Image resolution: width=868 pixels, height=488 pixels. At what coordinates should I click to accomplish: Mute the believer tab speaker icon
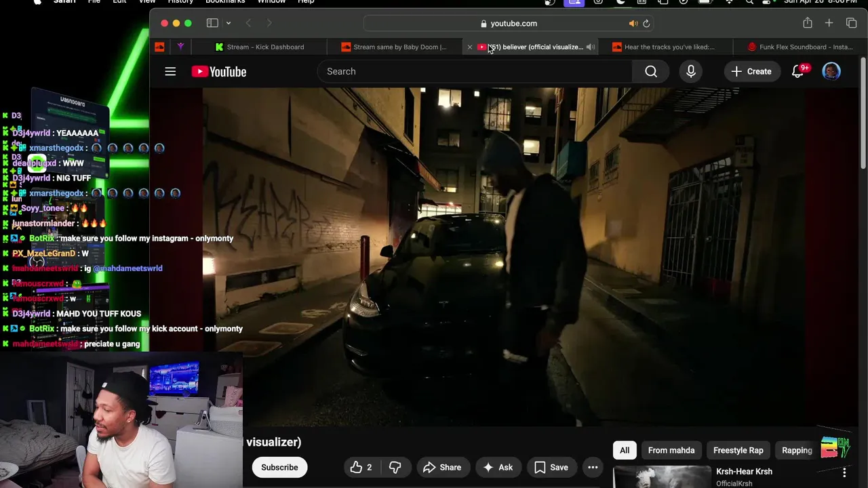[590, 47]
